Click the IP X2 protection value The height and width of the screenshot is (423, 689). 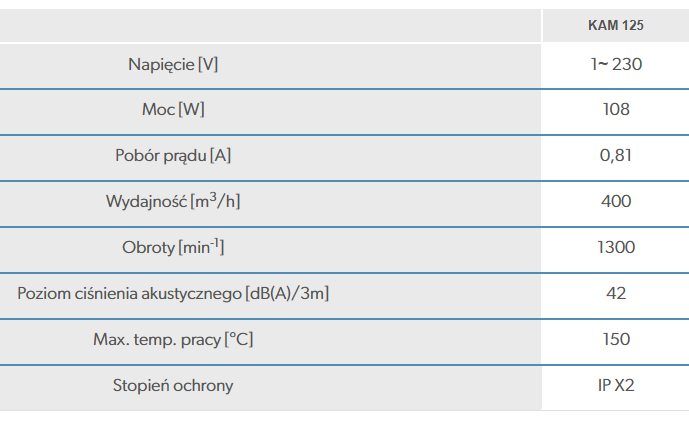[x=616, y=386]
